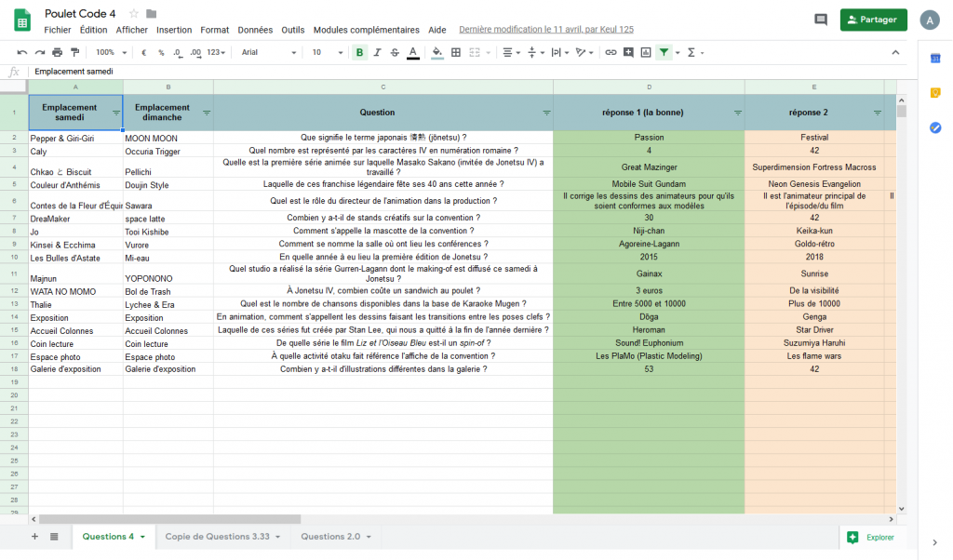Open the cell fill color picker
This screenshot has width=953, height=560.
[x=437, y=53]
